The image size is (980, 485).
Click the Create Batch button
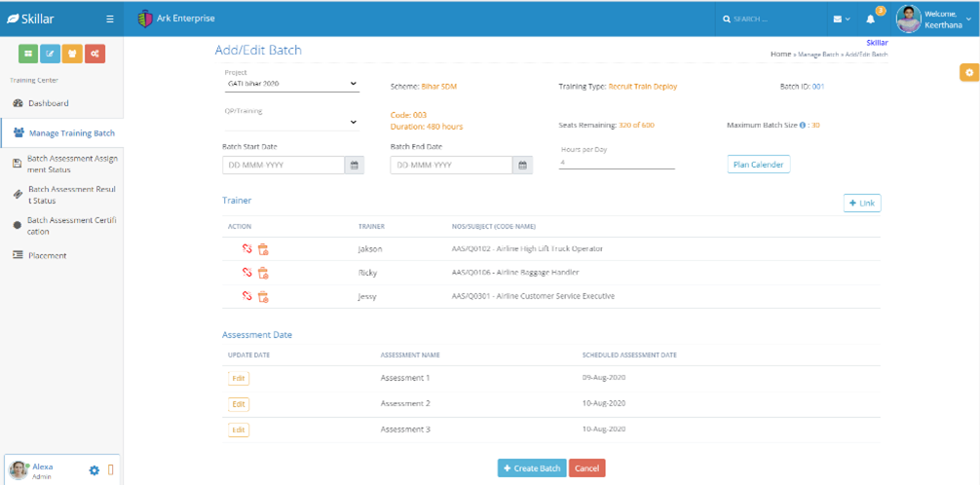click(531, 468)
